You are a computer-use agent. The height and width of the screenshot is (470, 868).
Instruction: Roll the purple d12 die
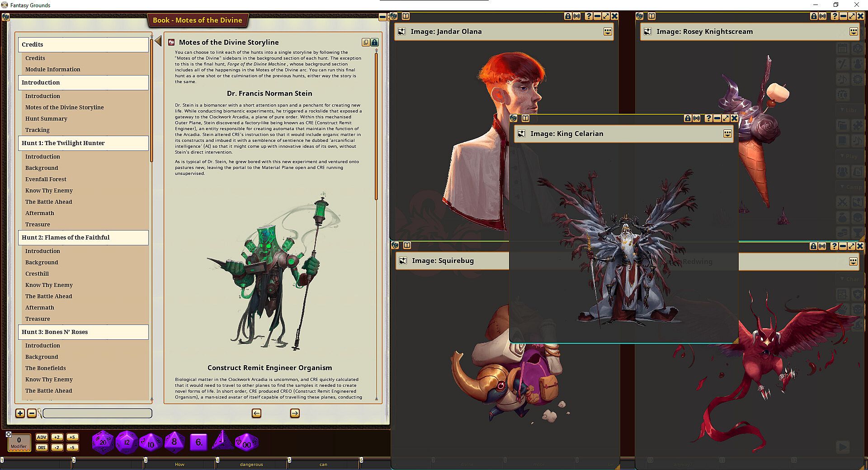pos(127,442)
